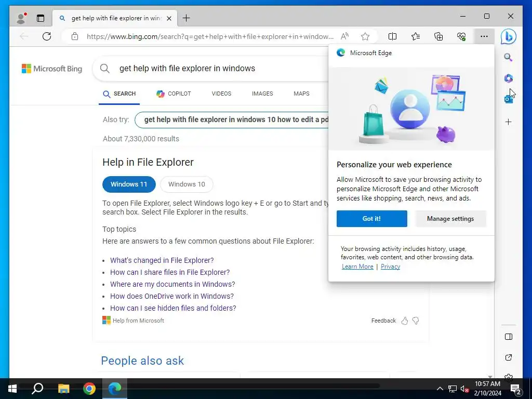Open Settings and more ellipsis menu
532x399 pixels.
[484, 36]
